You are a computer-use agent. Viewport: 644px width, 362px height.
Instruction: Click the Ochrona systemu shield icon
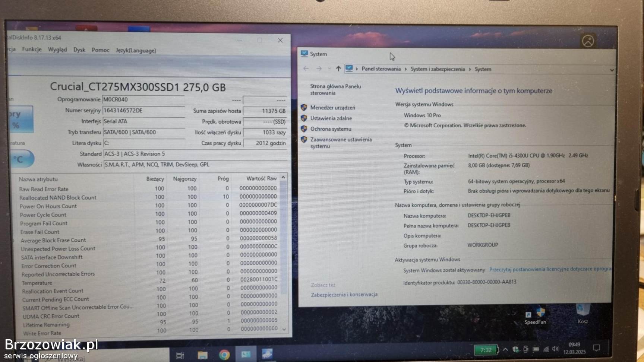(x=304, y=128)
